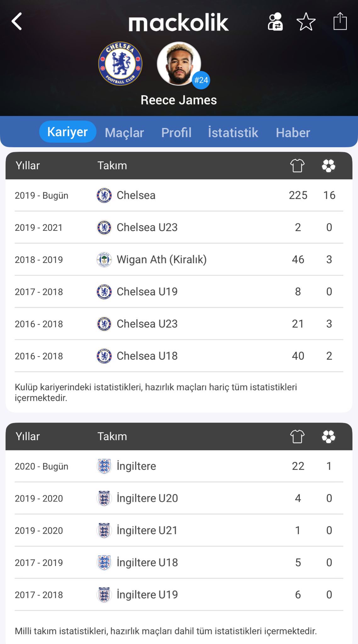Tap the back arrow icon
358x644 pixels.
click(x=17, y=21)
